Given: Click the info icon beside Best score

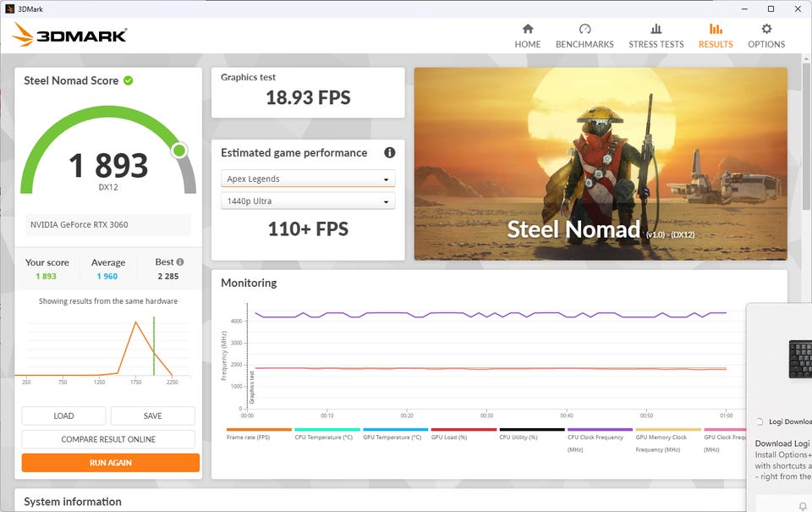Looking at the screenshot, I should point(179,262).
